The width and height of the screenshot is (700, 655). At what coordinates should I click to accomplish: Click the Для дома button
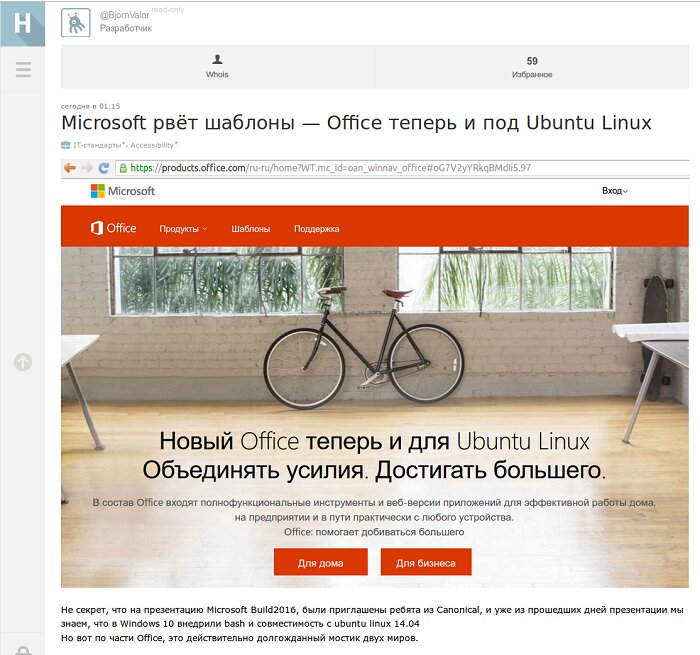click(321, 562)
